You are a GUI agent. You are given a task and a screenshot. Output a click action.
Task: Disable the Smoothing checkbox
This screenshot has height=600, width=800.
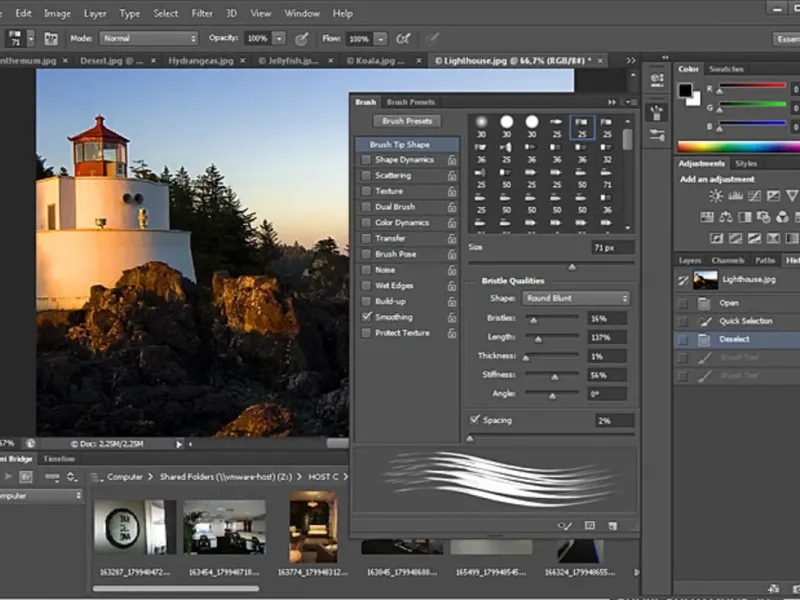pyautogui.click(x=366, y=317)
